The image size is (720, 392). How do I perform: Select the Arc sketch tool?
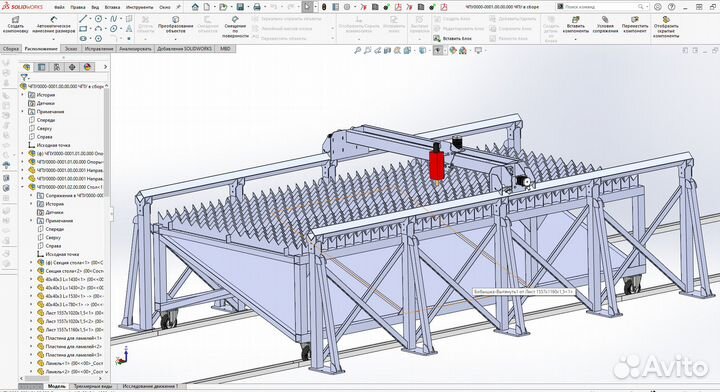point(98,28)
